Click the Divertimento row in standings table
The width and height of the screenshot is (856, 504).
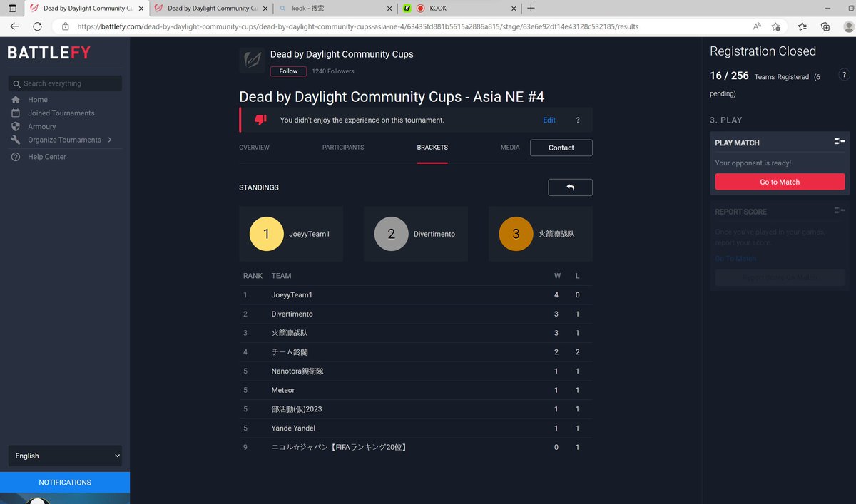pos(416,314)
